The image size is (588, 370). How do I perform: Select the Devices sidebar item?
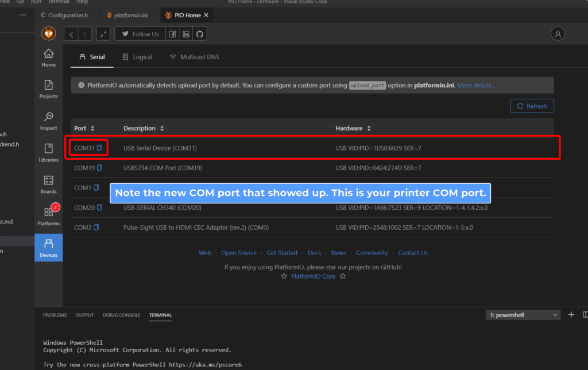pos(48,248)
